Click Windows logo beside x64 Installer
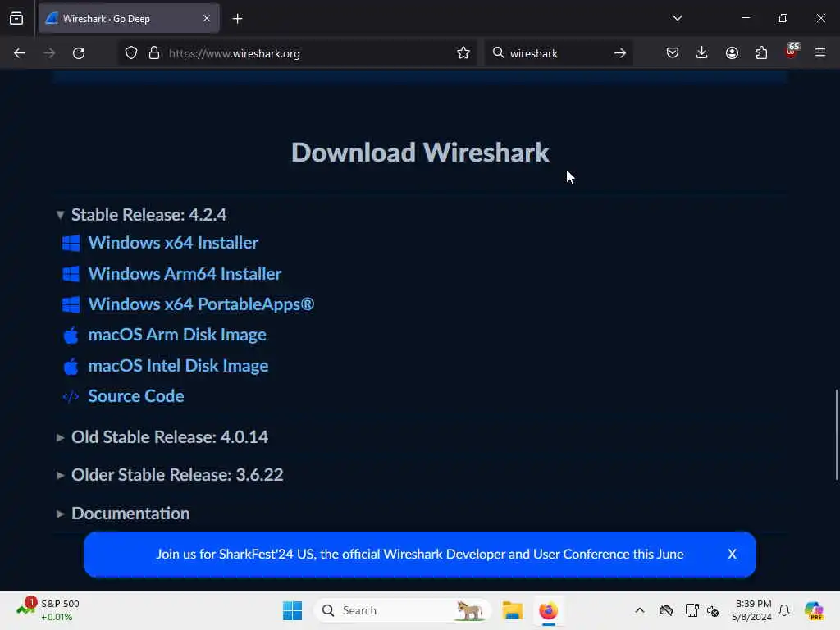The image size is (840, 630). pyautogui.click(x=71, y=243)
